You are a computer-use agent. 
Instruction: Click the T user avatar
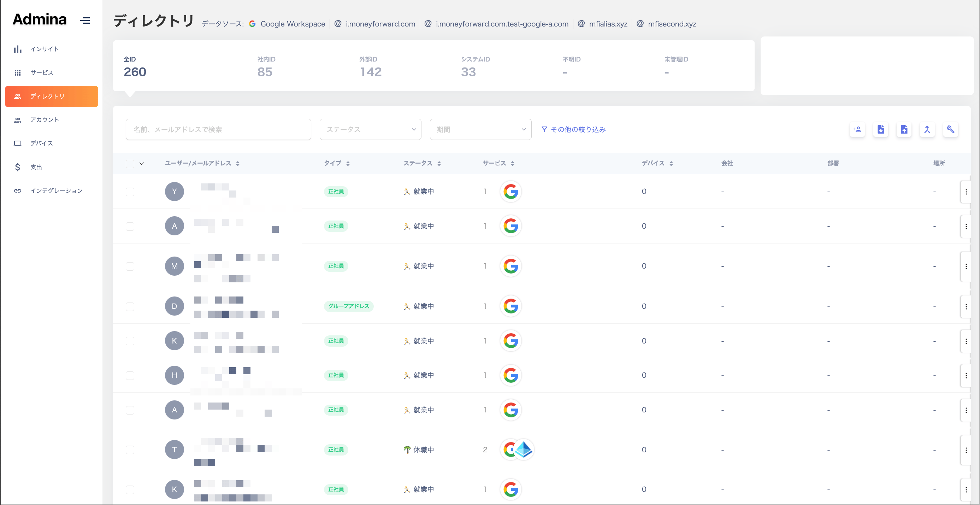[174, 450]
